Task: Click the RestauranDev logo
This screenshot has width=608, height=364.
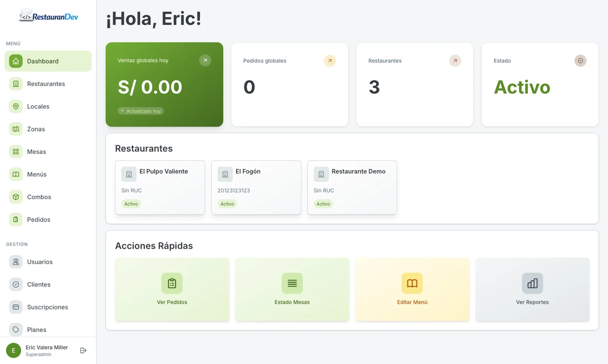Action: [x=49, y=15]
